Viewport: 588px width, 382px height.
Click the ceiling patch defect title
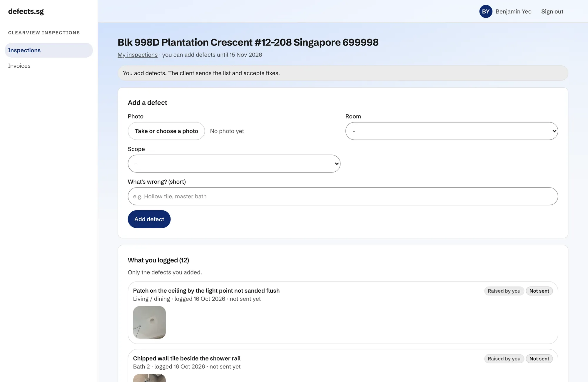click(x=206, y=291)
